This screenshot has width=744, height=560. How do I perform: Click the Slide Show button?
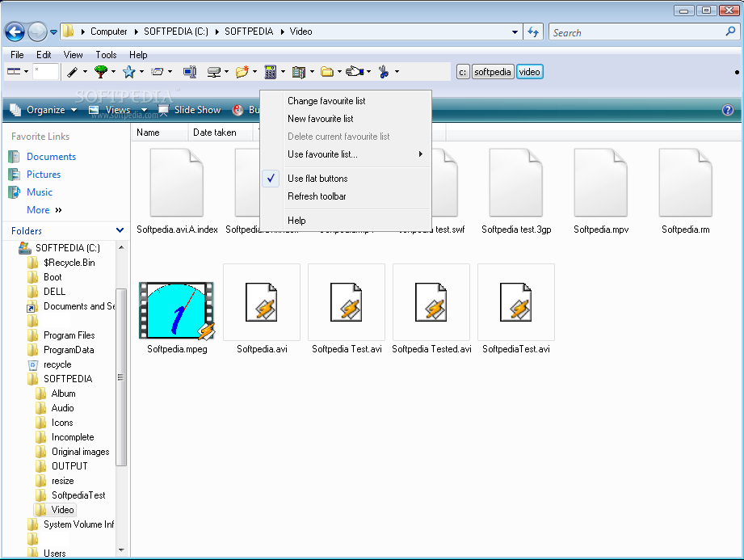point(189,110)
